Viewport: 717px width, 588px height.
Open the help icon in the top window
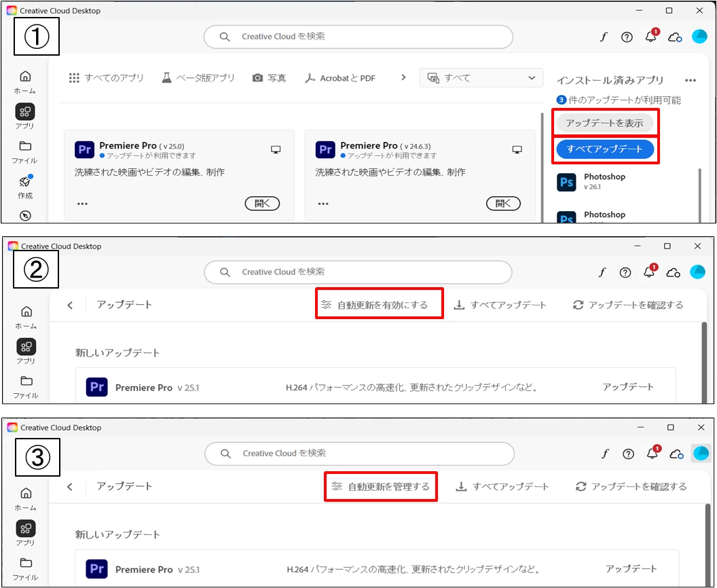[627, 37]
